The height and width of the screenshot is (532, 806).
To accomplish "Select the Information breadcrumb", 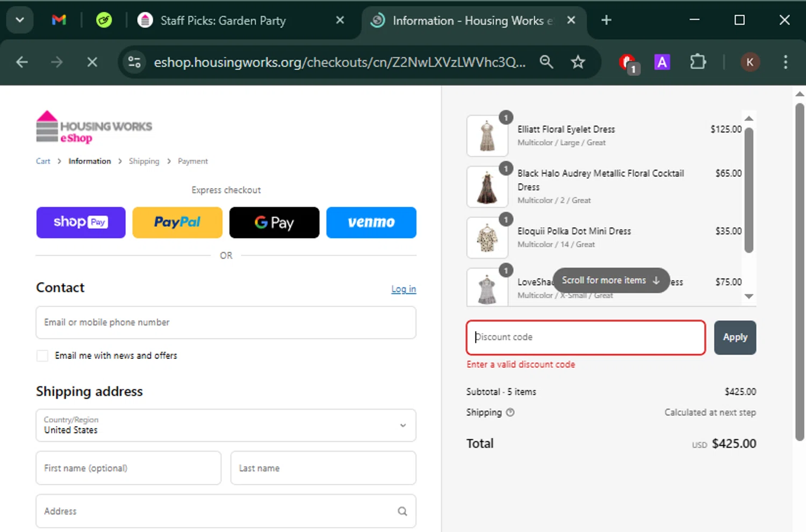I will (90, 161).
